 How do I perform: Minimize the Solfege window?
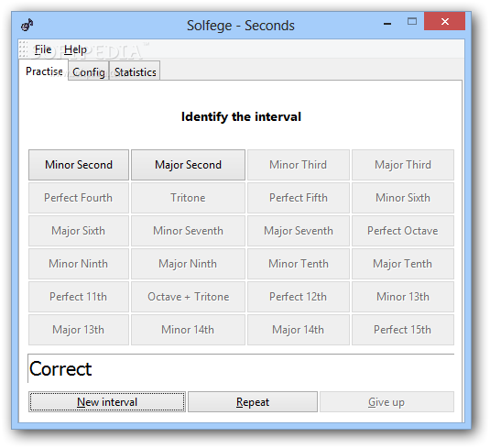(387, 24)
